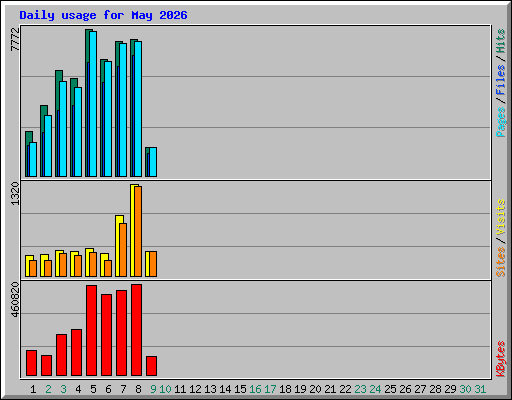This screenshot has height=400, width=512.
Task: Click day label 12 on x-axis
Action: click(x=195, y=389)
